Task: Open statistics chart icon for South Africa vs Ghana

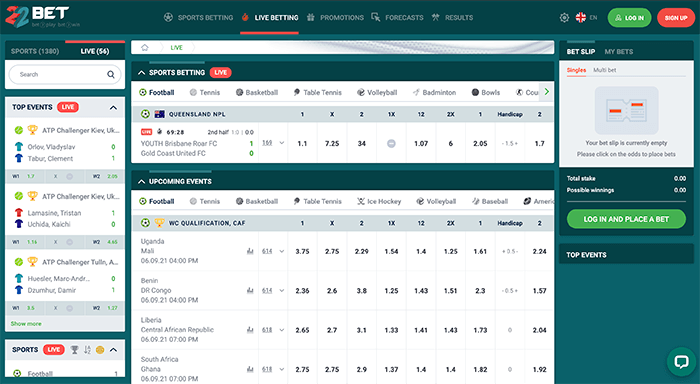Action: pyautogui.click(x=250, y=369)
